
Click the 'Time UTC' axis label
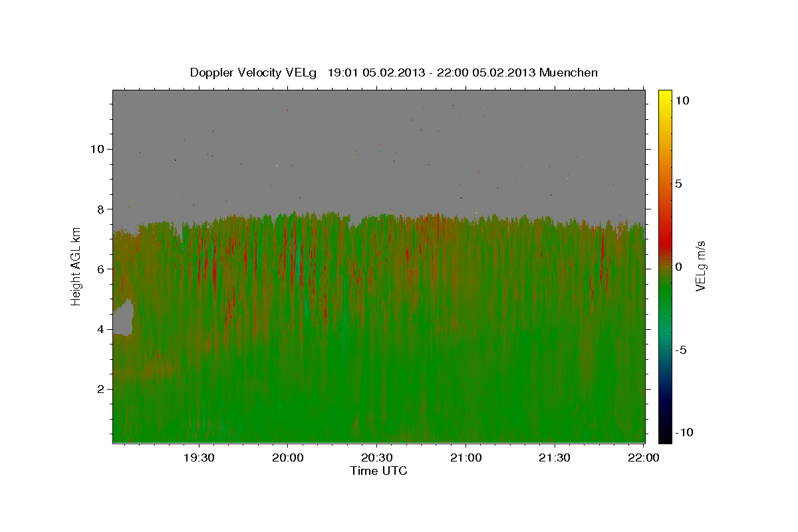[378, 471]
